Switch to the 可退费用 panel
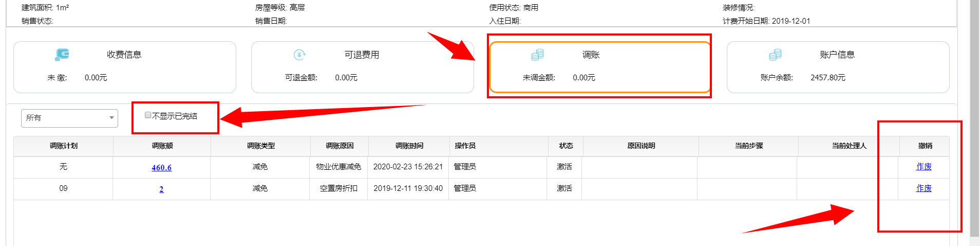 362,67
